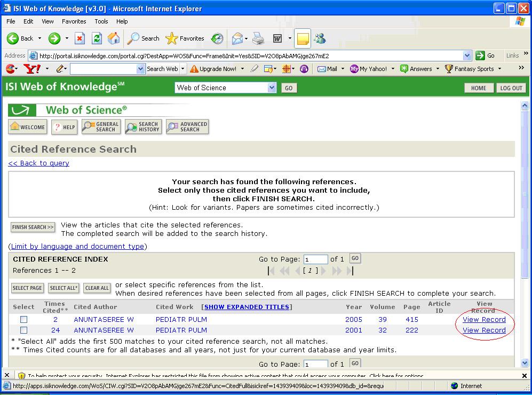Viewport: 532px width, 395px height.
Task: Expand the Yahoo toolbar overflow chevron
Action: click(x=521, y=68)
